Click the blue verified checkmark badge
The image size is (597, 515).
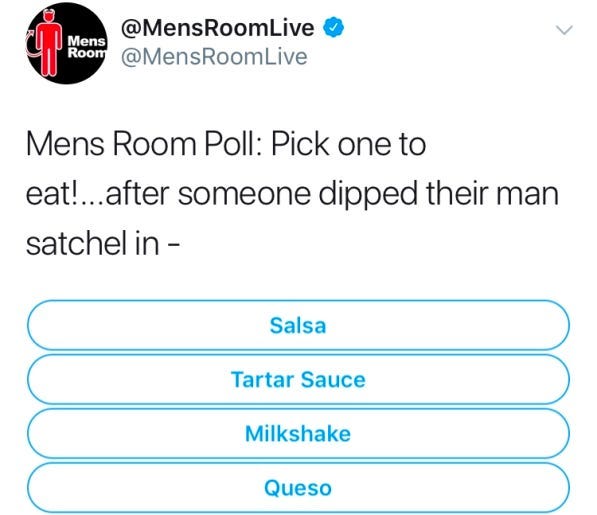334,27
